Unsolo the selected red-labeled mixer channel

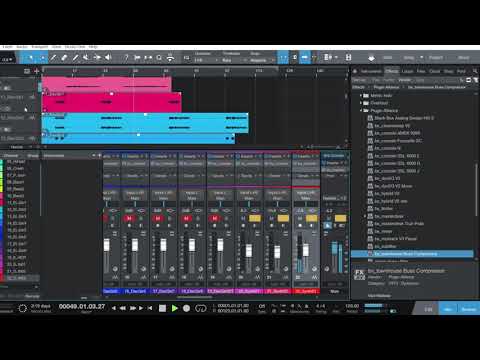coord(312,218)
